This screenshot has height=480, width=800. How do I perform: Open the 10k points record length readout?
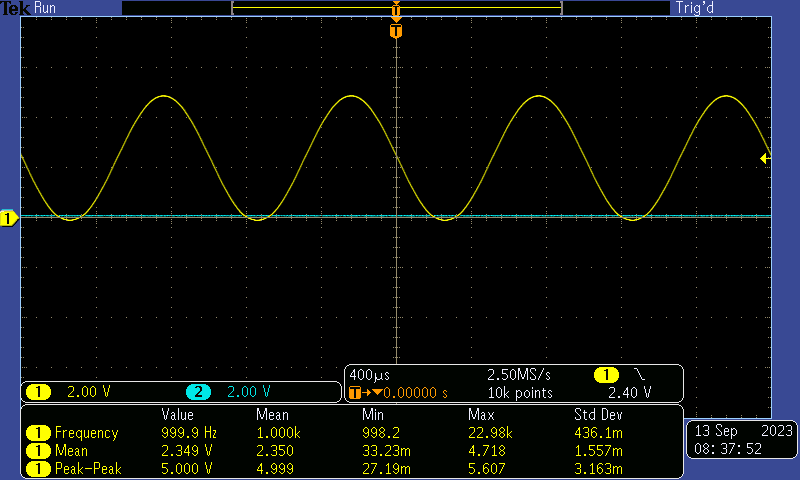520,392
